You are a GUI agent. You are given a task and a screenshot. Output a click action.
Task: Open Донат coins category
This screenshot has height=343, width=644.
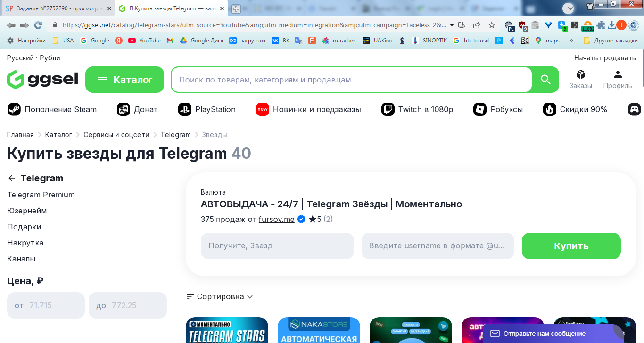(x=137, y=109)
